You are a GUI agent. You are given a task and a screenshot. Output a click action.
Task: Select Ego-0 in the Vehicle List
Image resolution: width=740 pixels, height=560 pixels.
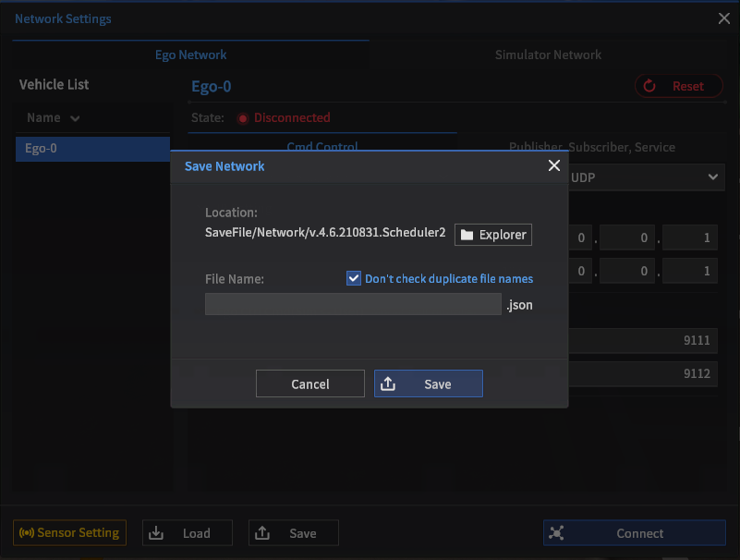[92, 149]
